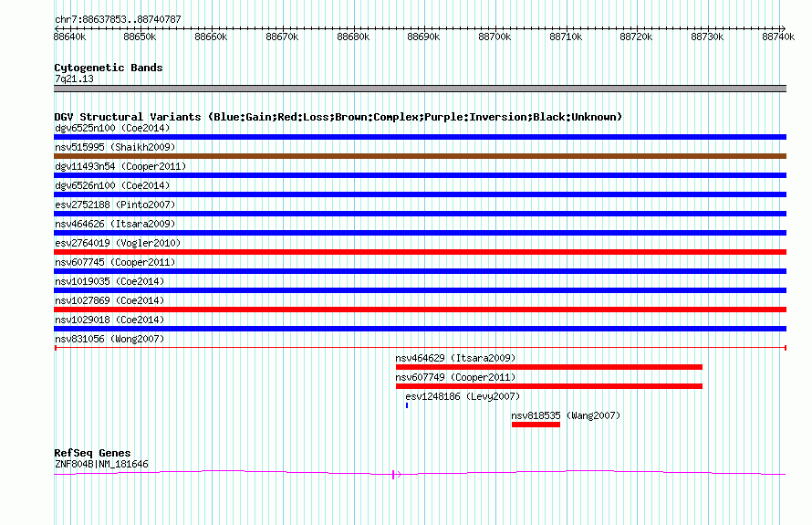
Task: Click the dgv11493n54 (Cooper2011) variant bar
Action: (420, 175)
